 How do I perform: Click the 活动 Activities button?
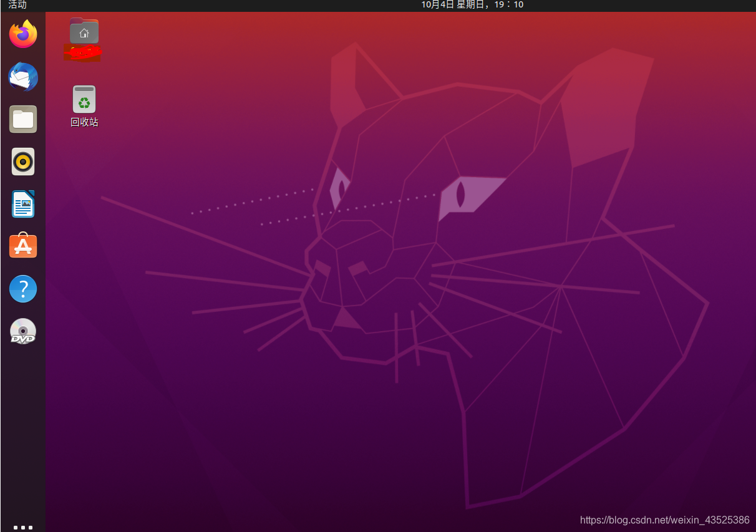[x=17, y=5]
